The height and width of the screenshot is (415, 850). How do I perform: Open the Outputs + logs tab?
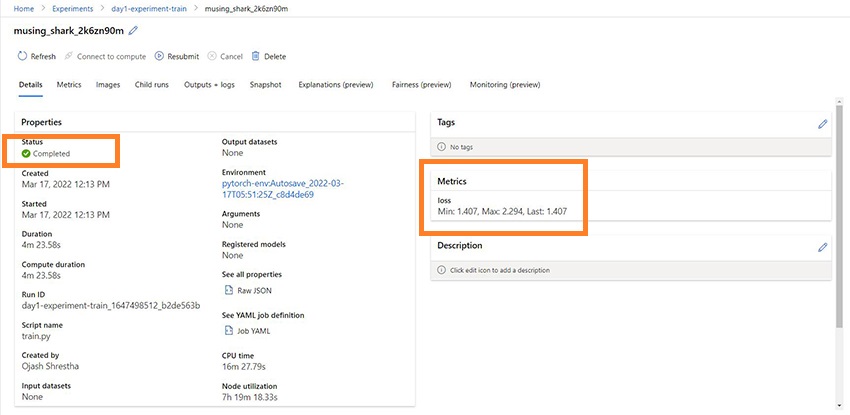pyautogui.click(x=209, y=85)
